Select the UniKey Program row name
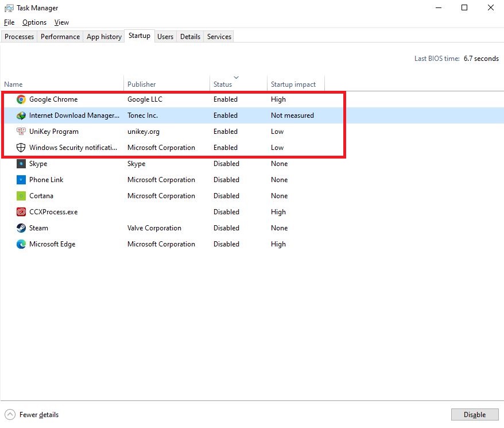The width and height of the screenshot is (504, 428). (54, 132)
